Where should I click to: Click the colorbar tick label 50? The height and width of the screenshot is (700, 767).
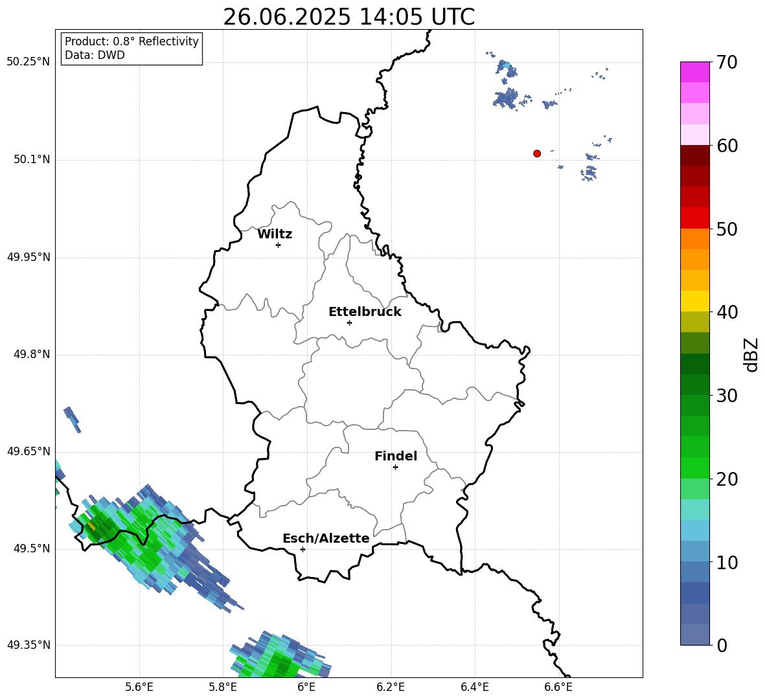(727, 229)
